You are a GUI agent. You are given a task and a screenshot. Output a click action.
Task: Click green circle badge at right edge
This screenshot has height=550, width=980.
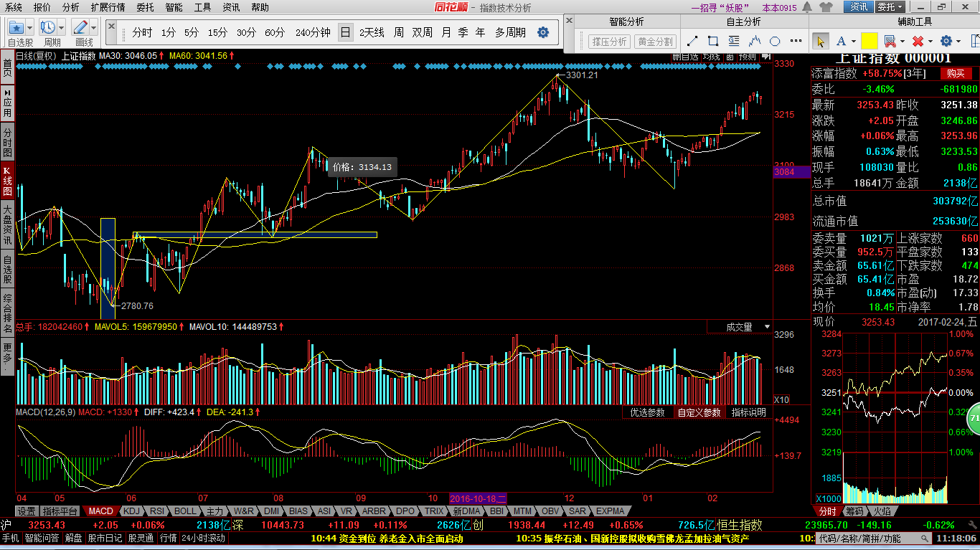click(x=974, y=418)
